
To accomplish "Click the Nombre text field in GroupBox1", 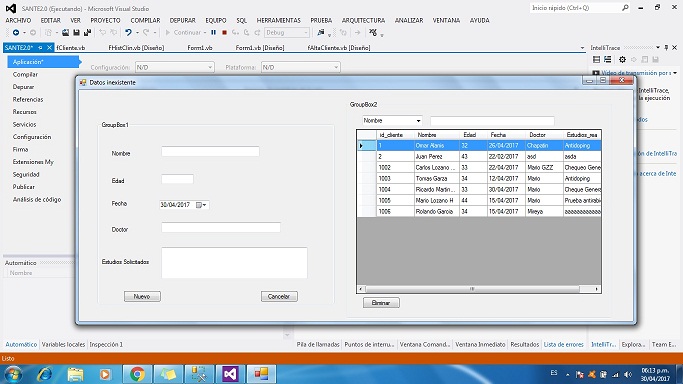I will [210, 152].
